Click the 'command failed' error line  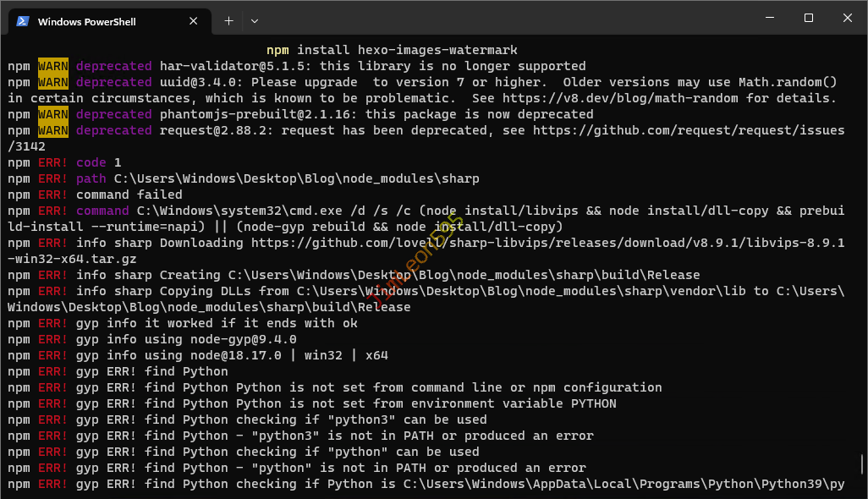129,195
